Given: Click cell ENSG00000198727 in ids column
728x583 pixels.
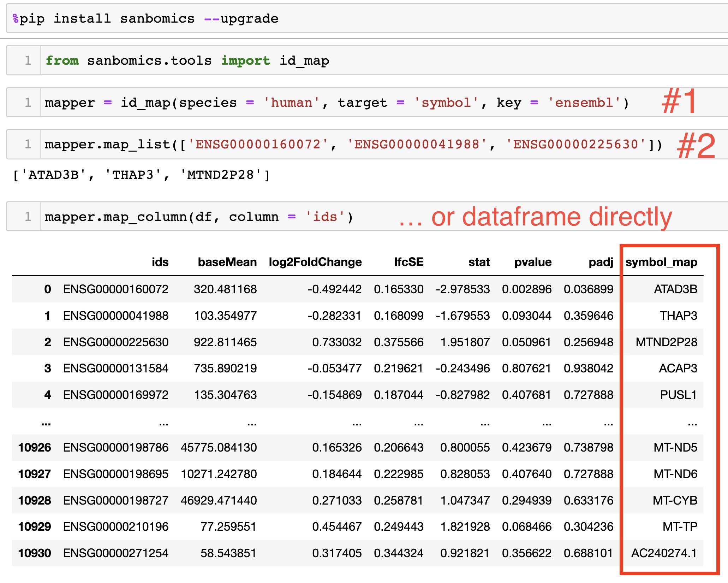Looking at the screenshot, I should (116, 500).
